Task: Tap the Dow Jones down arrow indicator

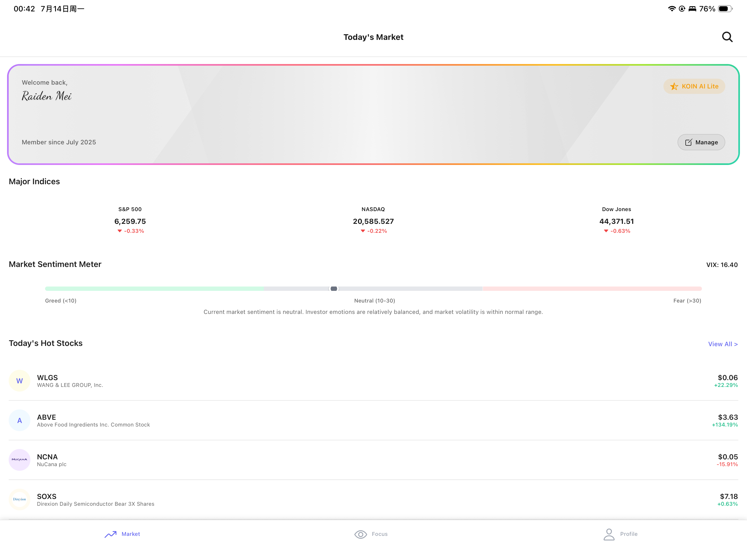Action: click(606, 231)
